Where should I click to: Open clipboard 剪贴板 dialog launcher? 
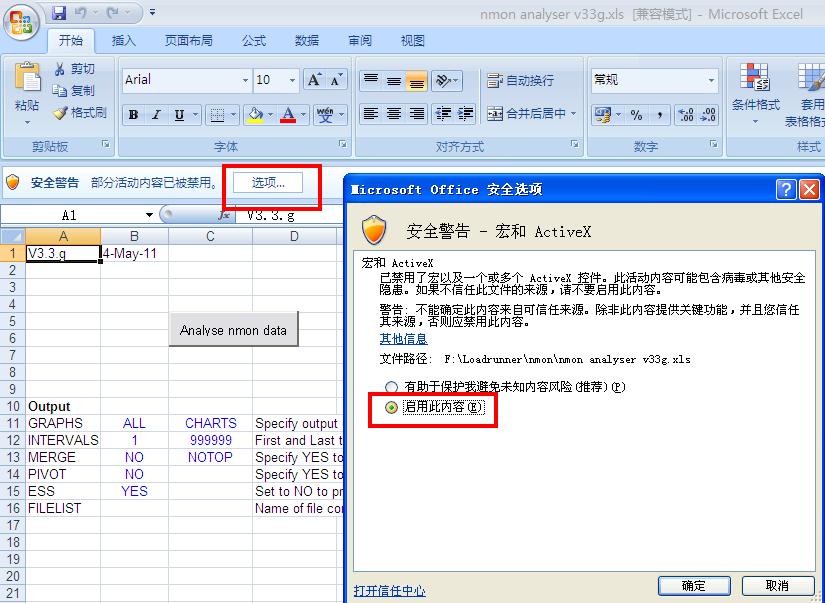[x=106, y=144]
